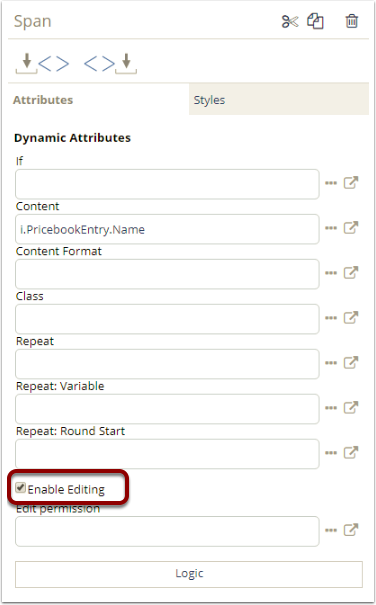
Task: Switch to the Styles tab
Action: [x=279, y=100]
